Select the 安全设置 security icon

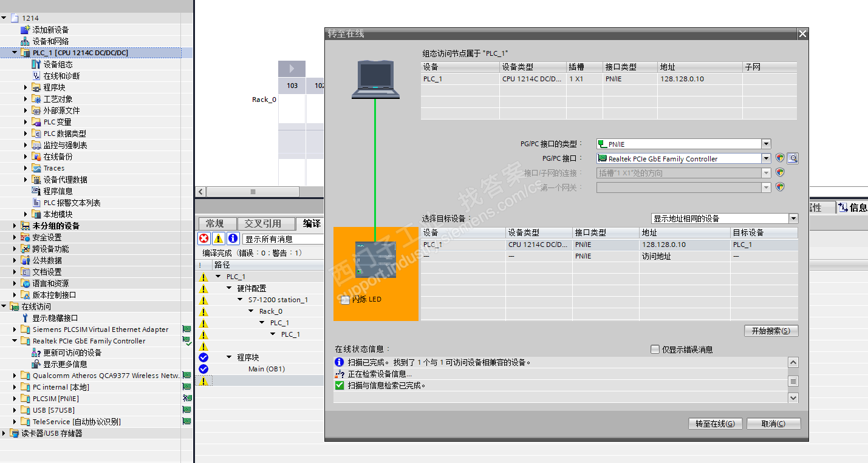click(25, 237)
